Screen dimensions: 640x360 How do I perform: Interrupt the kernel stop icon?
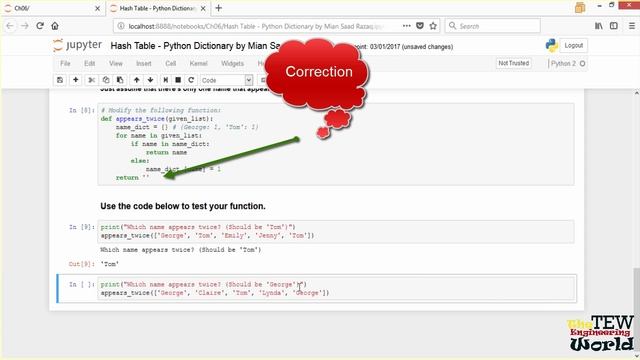point(178,80)
